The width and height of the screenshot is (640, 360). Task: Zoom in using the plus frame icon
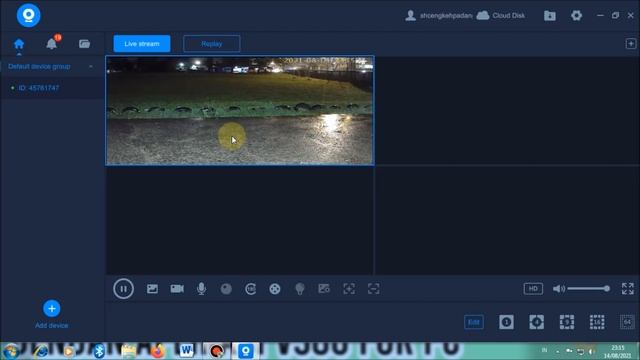coord(349,289)
